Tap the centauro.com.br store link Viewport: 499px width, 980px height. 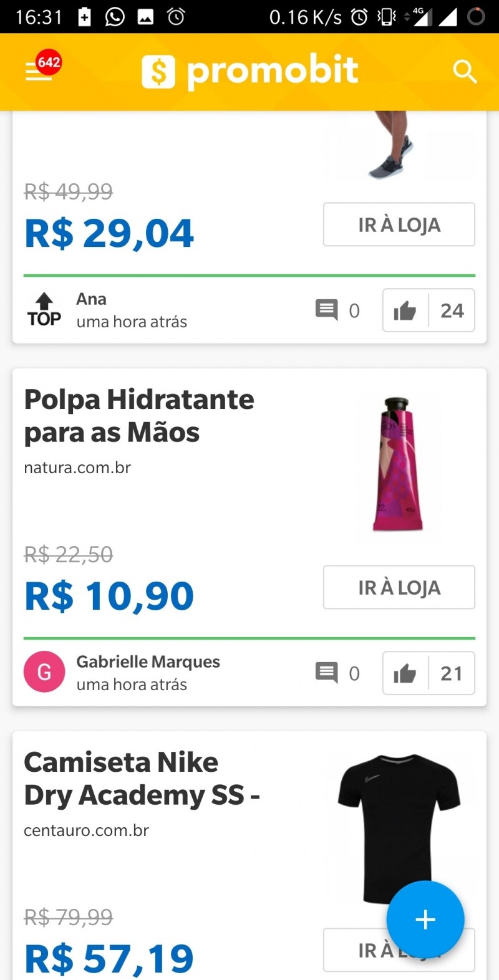86,830
